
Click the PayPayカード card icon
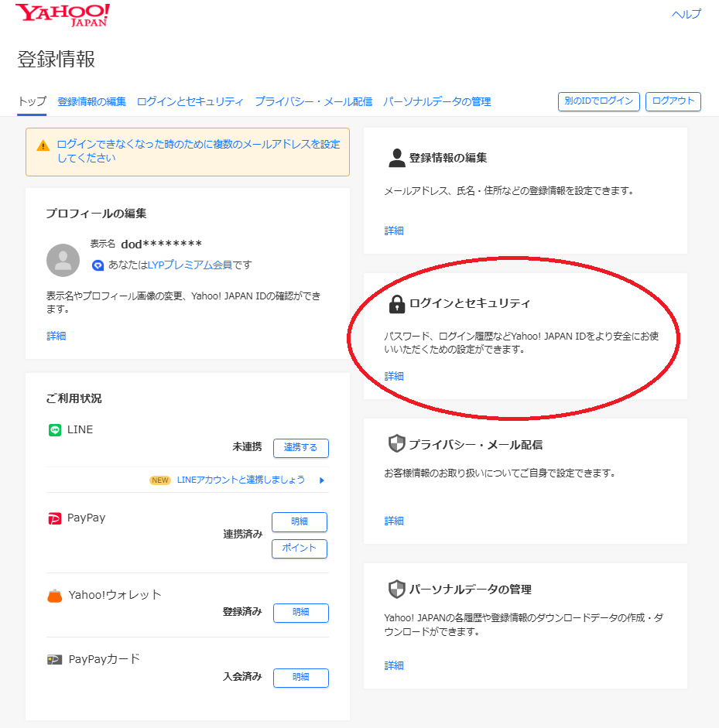coord(54,660)
